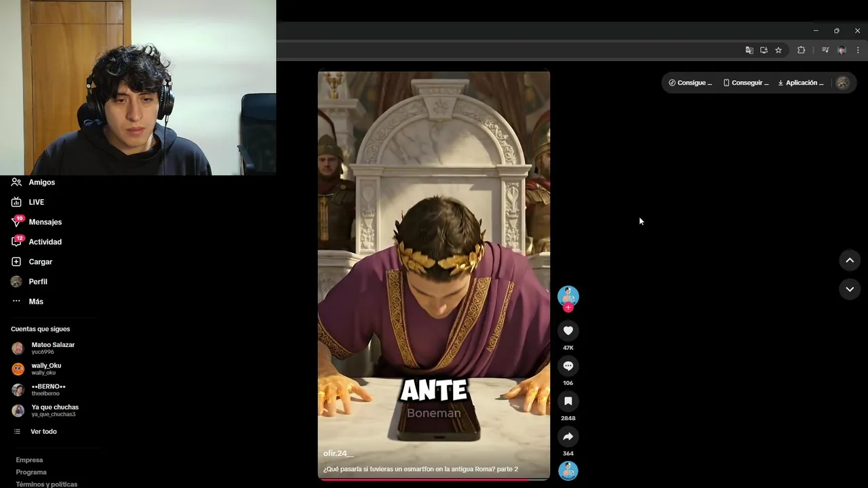Image resolution: width=868 pixels, height=488 pixels.
Task: Like the video with heart icon
Action: pos(568,331)
